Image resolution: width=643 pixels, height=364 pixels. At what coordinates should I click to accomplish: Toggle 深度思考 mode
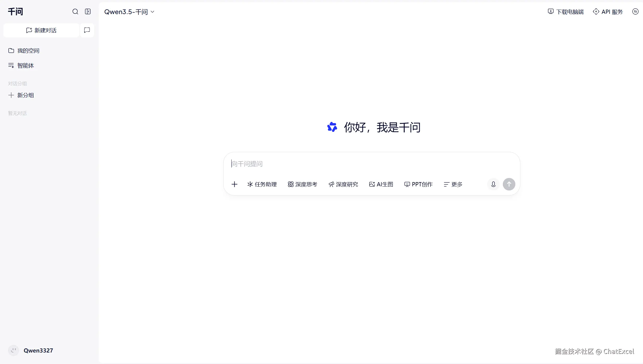pos(302,184)
